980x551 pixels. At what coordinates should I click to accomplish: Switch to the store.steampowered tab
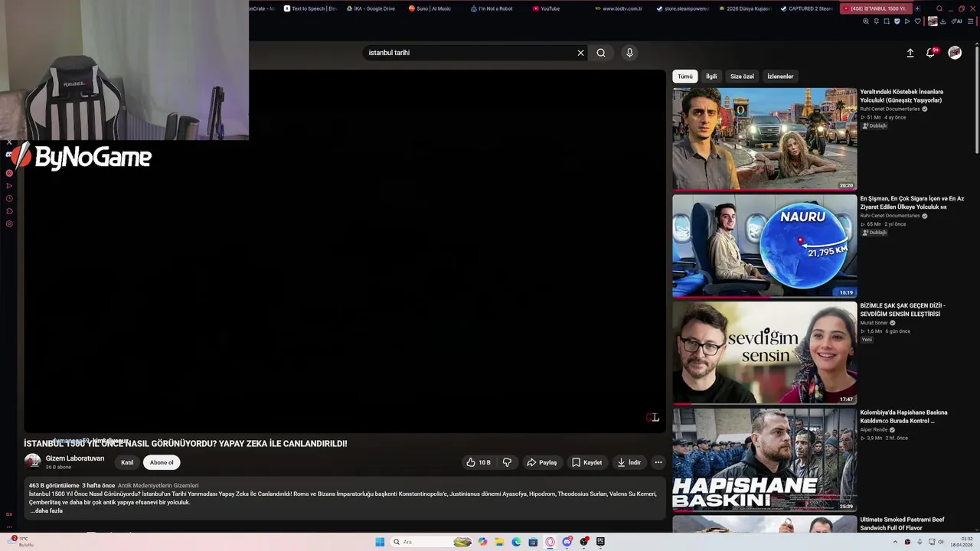(x=682, y=8)
